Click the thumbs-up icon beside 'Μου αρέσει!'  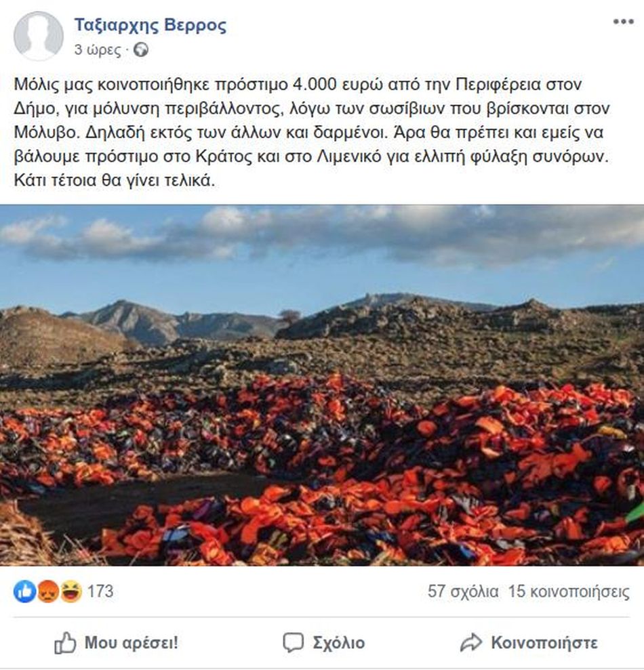(x=65, y=643)
